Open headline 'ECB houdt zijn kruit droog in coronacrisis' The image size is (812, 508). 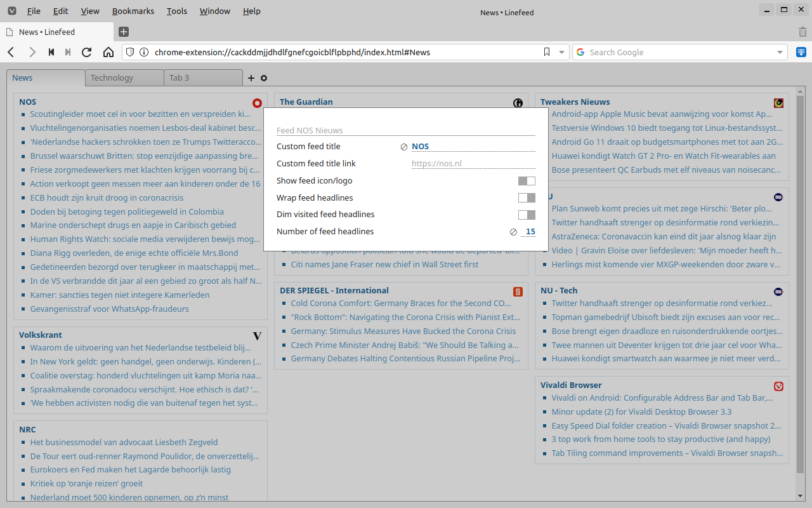(x=107, y=197)
